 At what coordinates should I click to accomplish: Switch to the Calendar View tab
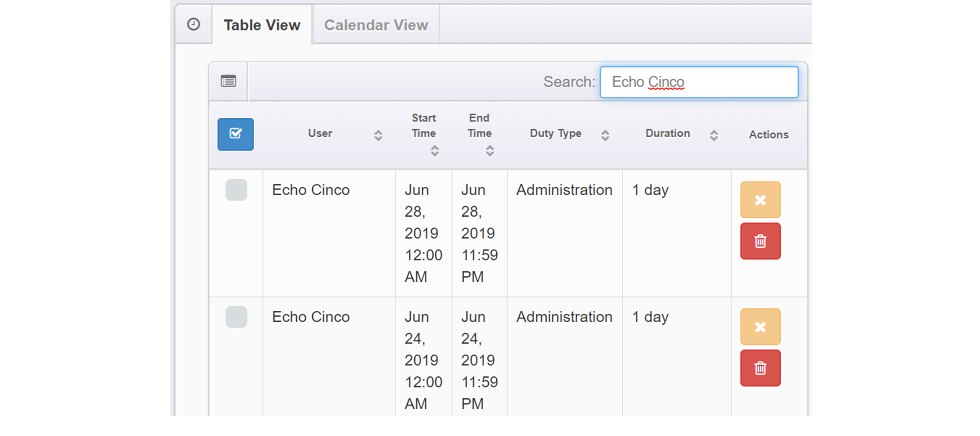(x=376, y=25)
